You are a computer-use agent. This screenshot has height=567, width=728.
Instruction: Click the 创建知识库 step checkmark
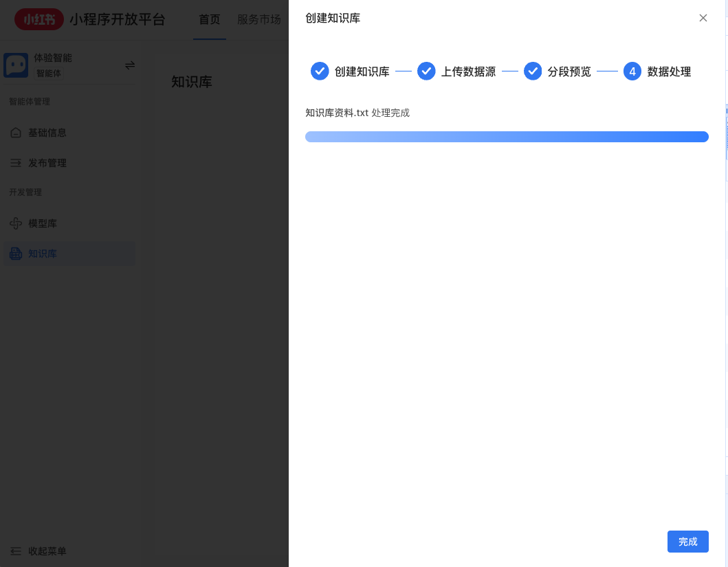(x=320, y=71)
